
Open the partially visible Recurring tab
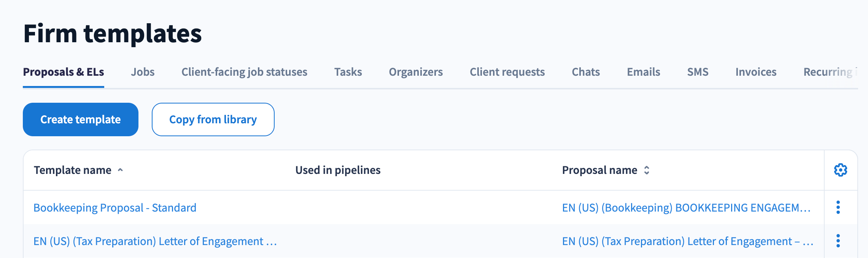[x=828, y=72]
